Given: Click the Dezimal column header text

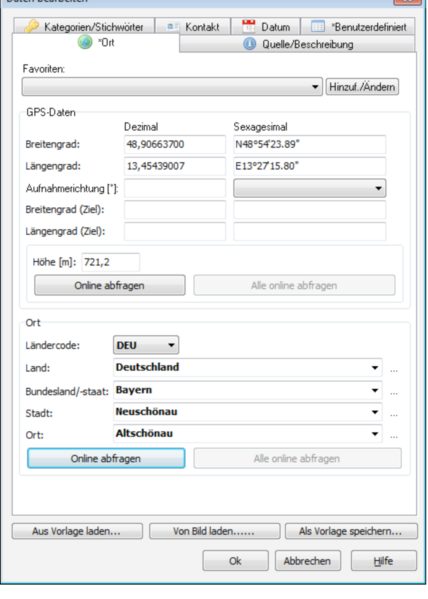Looking at the screenshot, I should [141, 127].
